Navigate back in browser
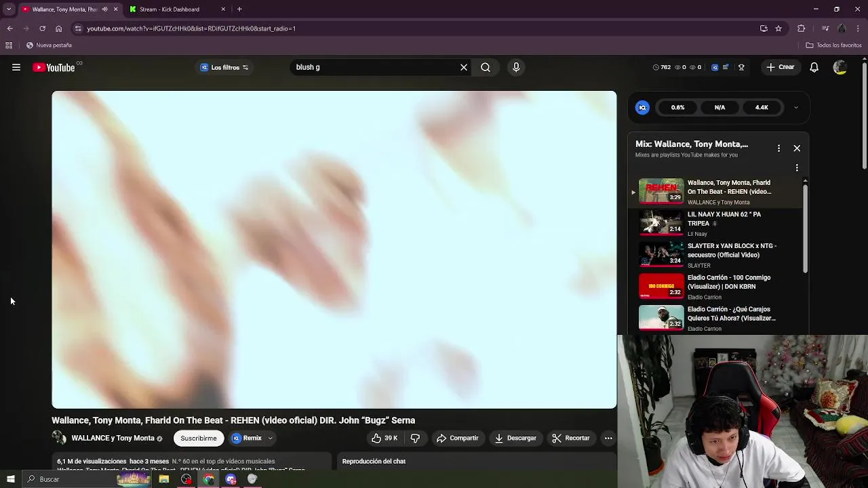Image resolution: width=868 pixels, height=488 pixels. coord(9,28)
